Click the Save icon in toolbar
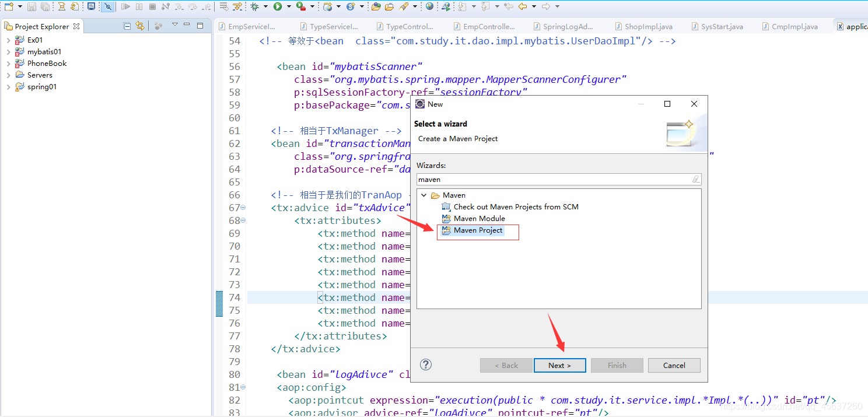 click(x=32, y=6)
